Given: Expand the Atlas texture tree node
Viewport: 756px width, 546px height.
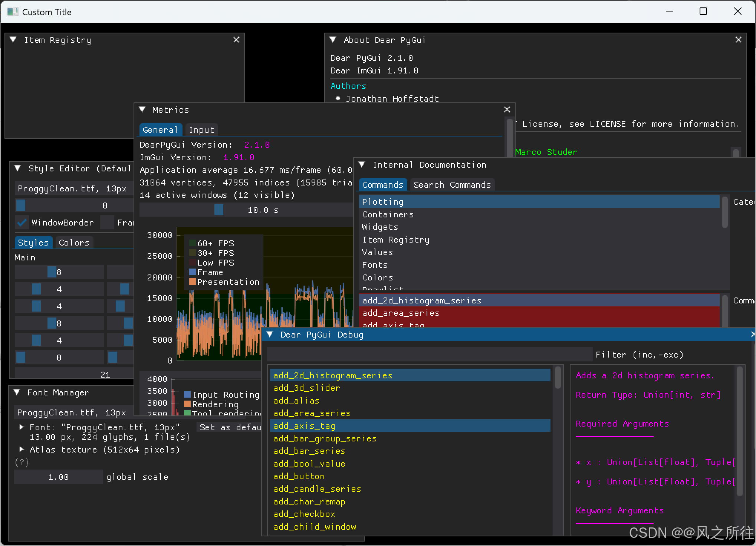Looking at the screenshot, I should 22,450.
